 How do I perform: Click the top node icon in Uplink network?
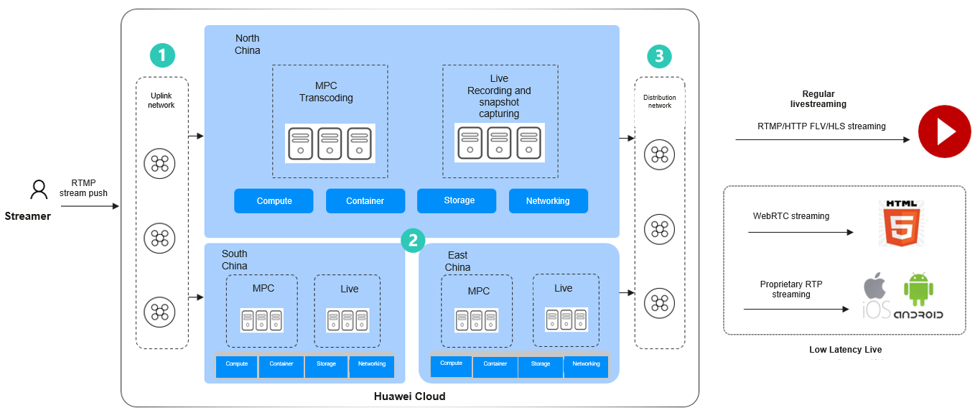pyautogui.click(x=159, y=164)
